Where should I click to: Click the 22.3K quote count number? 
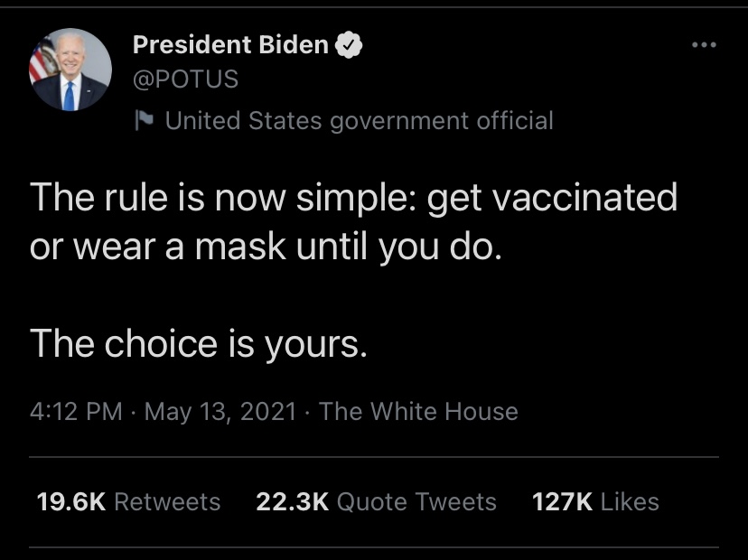pyautogui.click(x=292, y=502)
